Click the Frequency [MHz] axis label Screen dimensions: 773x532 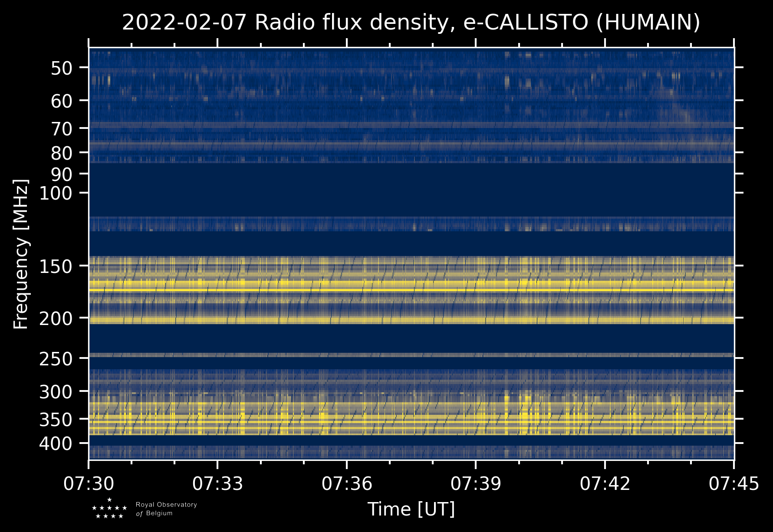tap(21, 254)
